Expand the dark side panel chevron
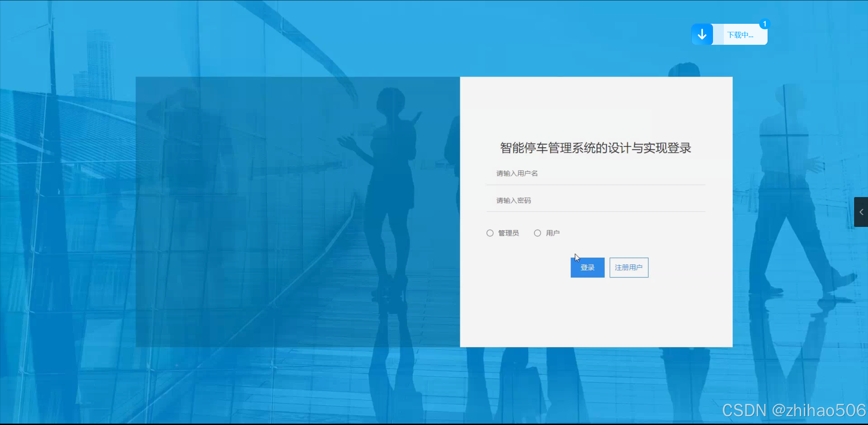Viewport: 868px width, 425px height. click(x=861, y=212)
